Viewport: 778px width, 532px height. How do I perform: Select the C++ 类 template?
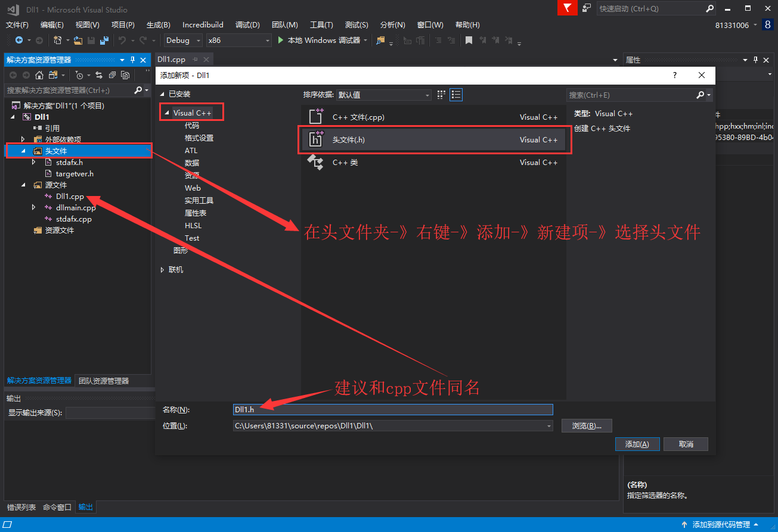tap(433, 163)
